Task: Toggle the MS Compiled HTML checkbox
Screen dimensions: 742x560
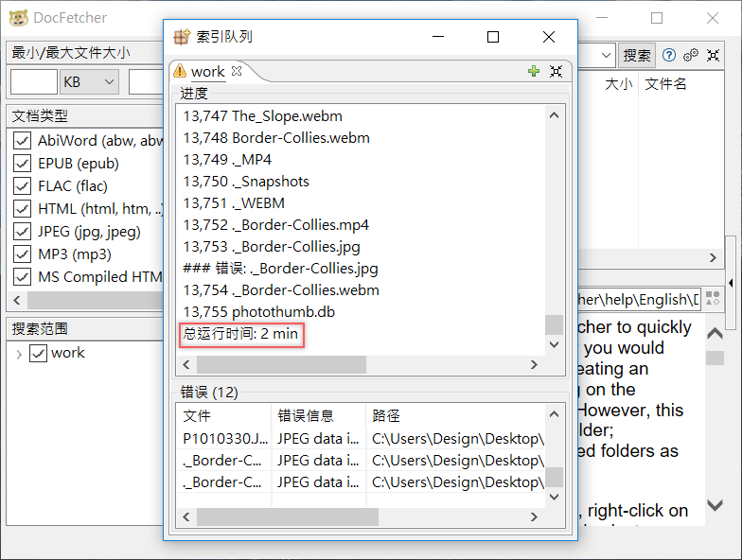Action: point(23,276)
